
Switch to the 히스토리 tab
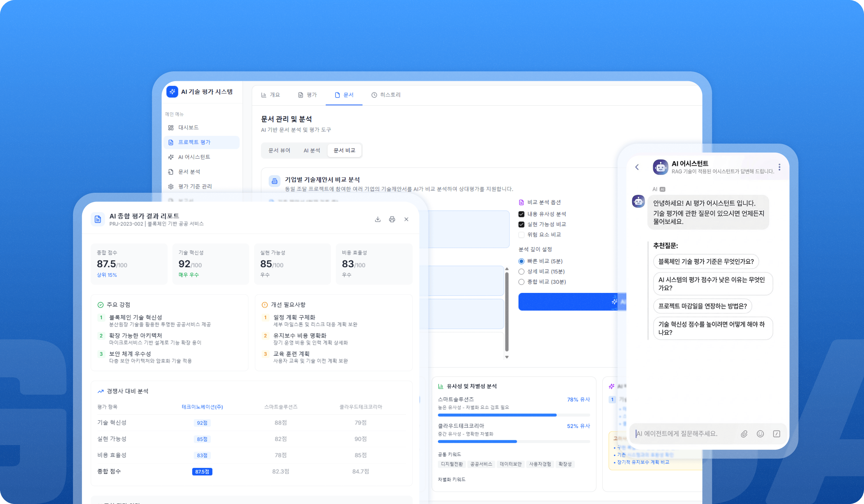coord(387,95)
